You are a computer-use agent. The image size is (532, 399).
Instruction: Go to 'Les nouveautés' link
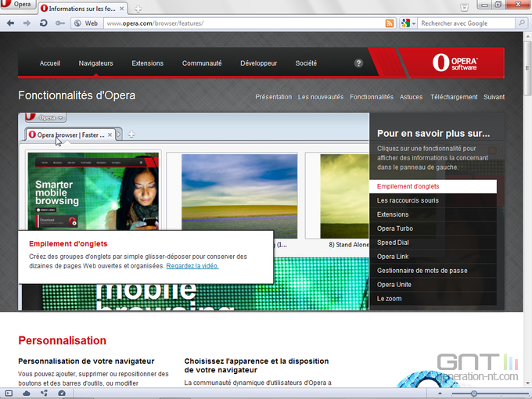tap(321, 97)
